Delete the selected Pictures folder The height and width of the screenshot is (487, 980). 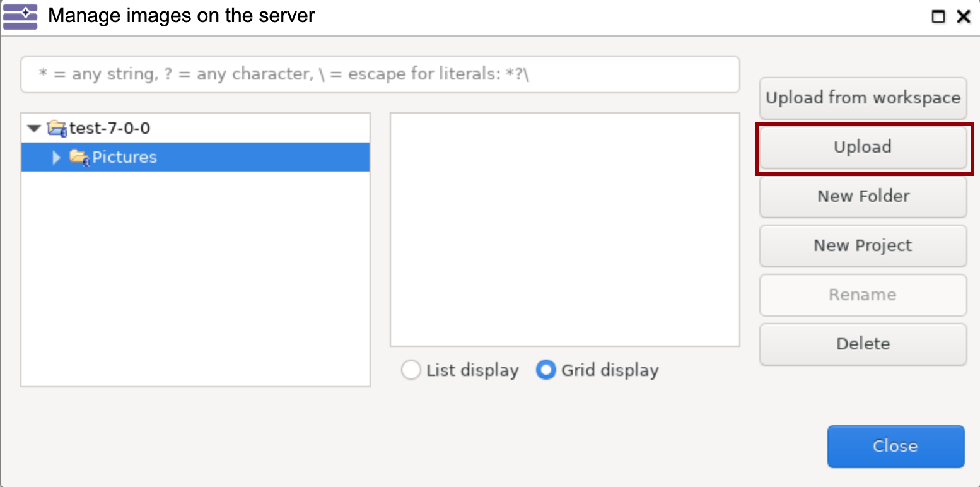pos(863,344)
